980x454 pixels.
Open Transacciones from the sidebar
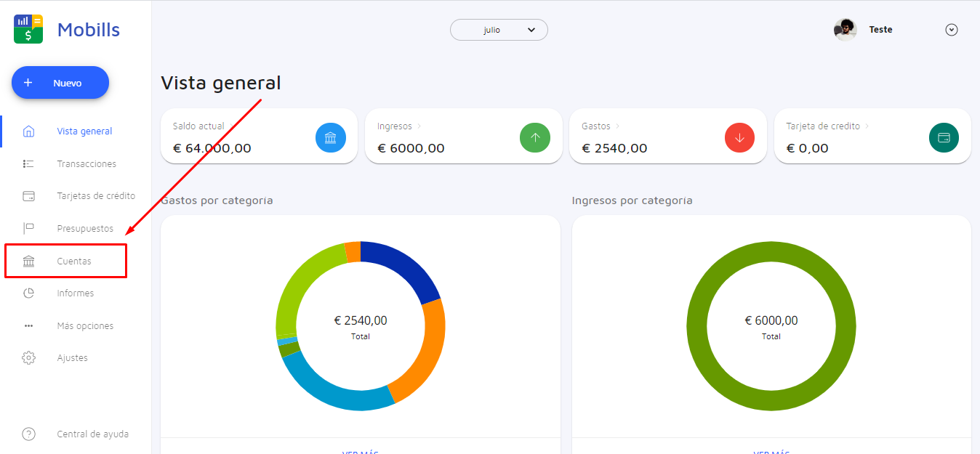pos(87,164)
